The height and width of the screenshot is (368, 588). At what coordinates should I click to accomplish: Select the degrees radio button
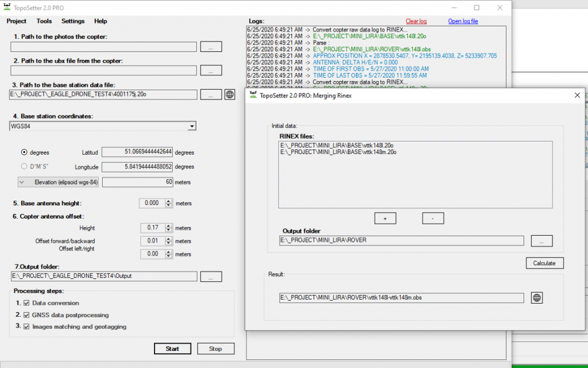[24, 152]
